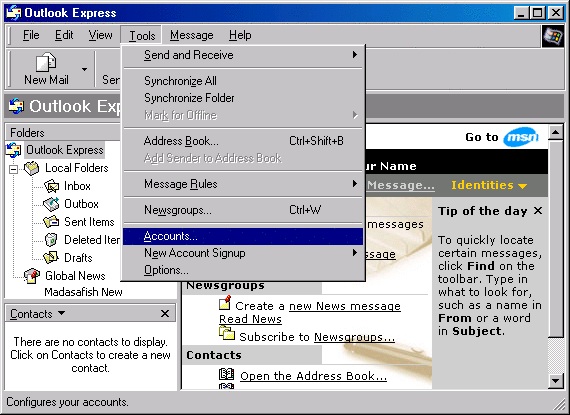Open the View menu
570x415 pixels.
(100, 35)
